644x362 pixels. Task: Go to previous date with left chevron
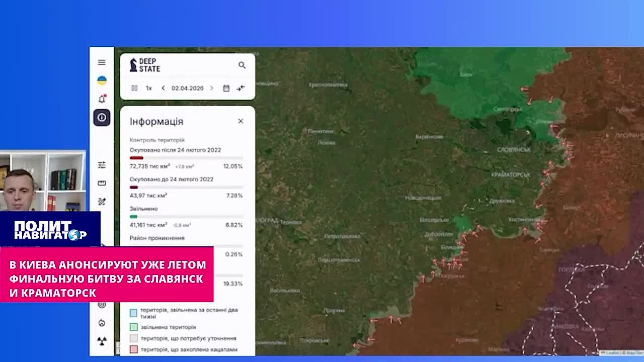point(163,88)
